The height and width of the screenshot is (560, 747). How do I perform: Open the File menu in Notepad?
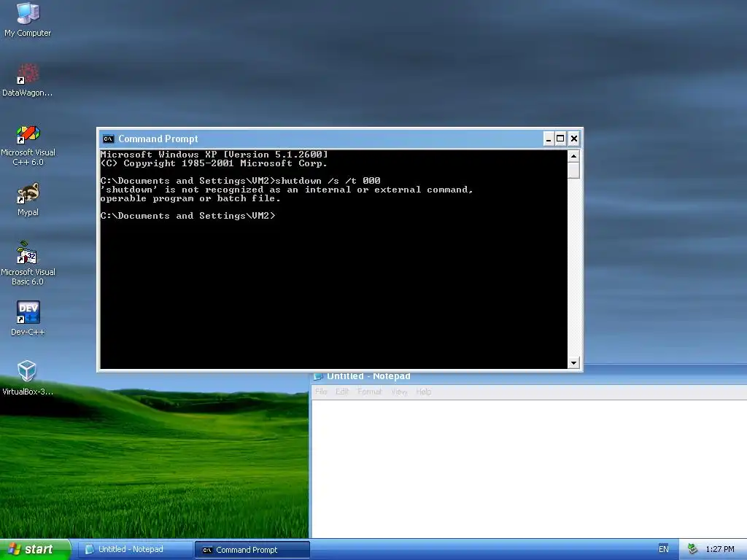point(321,392)
